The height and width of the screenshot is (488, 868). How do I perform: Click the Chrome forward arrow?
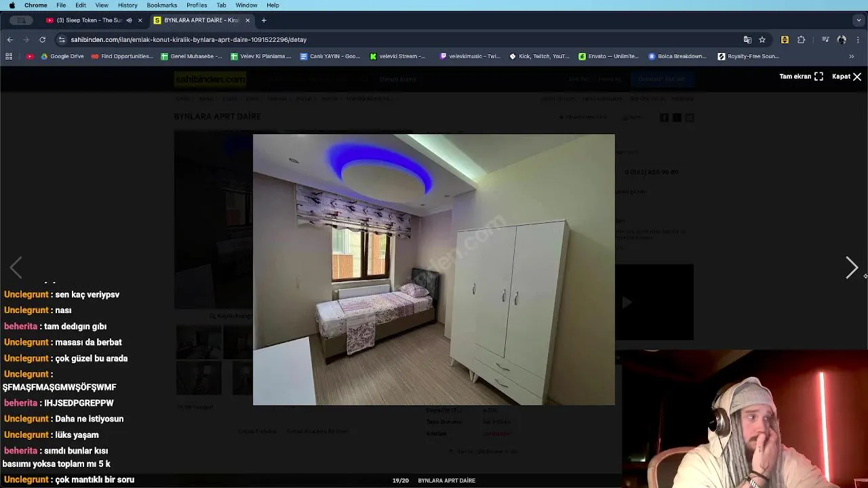pos(26,40)
